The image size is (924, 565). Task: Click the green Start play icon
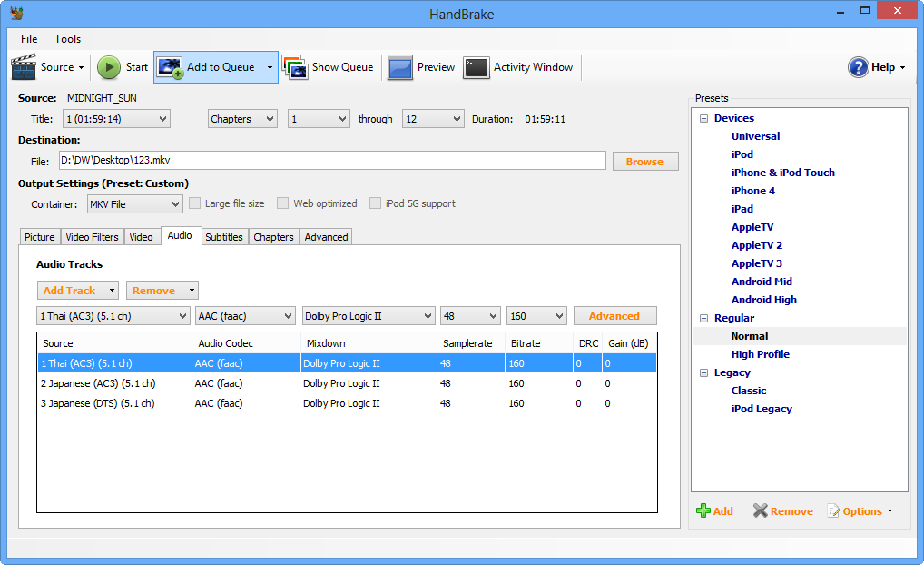pyautogui.click(x=108, y=67)
